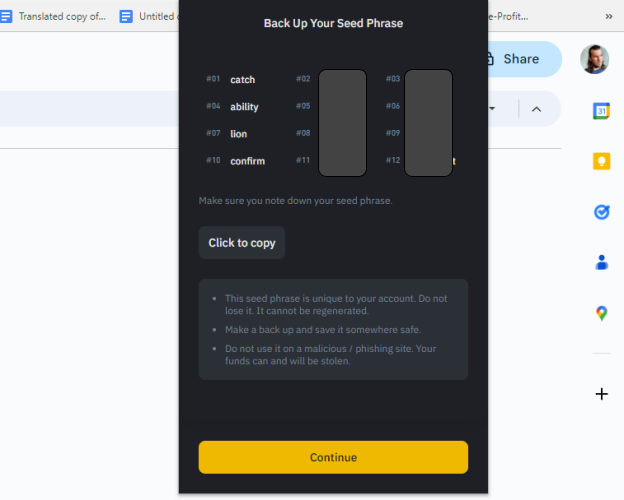Image resolution: width=624 pixels, height=500 pixels.
Task: Open Google Calendar side panel icon
Action: click(x=601, y=111)
